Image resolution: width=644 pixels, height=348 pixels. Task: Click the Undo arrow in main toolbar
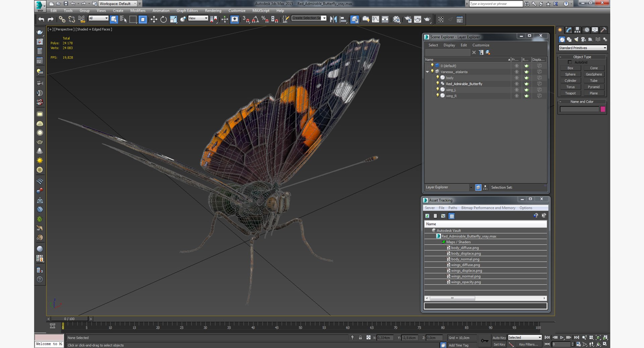pos(41,19)
